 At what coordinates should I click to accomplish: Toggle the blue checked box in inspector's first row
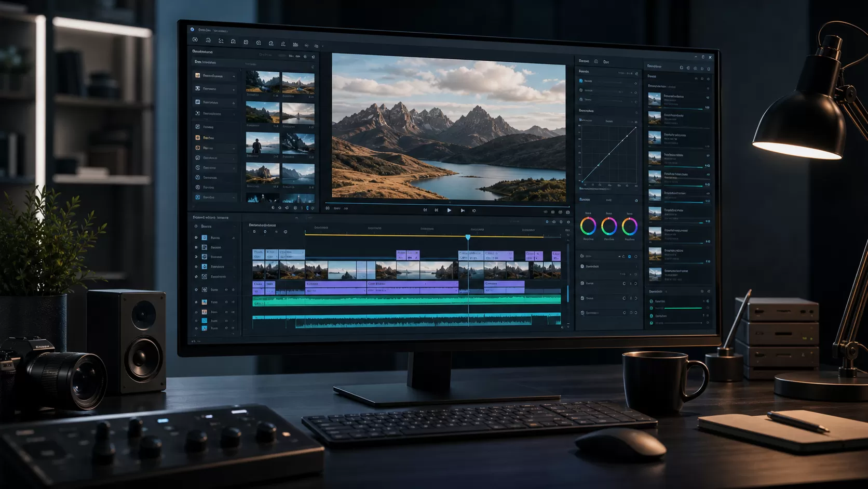pyautogui.click(x=581, y=81)
